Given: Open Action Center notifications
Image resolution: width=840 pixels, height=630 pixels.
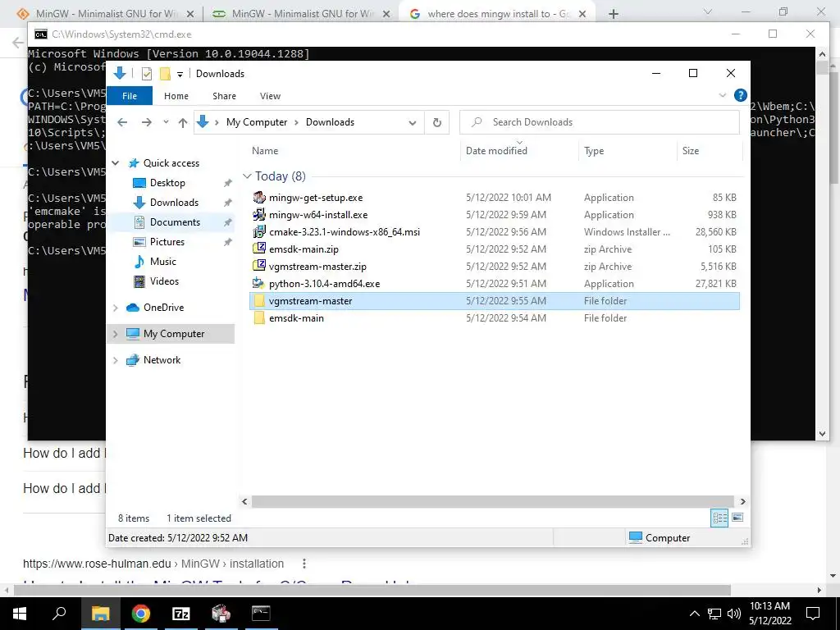Looking at the screenshot, I should (x=813, y=614).
